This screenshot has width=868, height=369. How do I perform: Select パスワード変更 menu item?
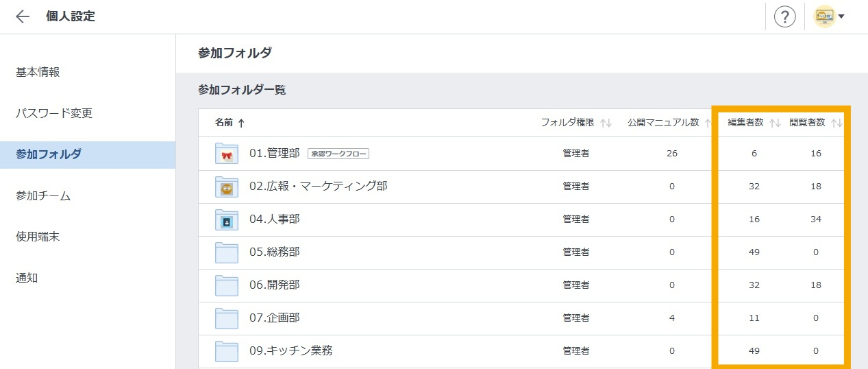coord(54,113)
